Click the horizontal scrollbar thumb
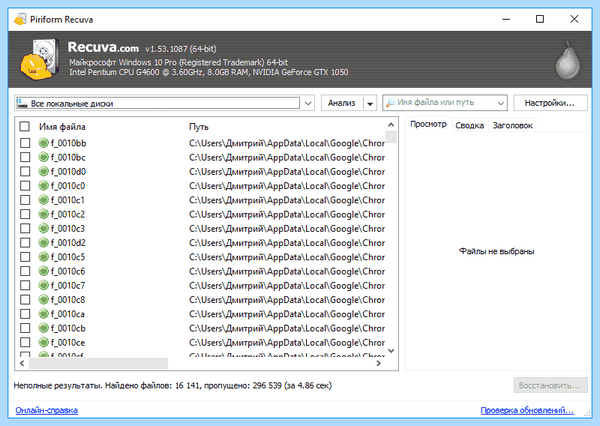This screenshot has height=426, width=600. pos(98,363)
